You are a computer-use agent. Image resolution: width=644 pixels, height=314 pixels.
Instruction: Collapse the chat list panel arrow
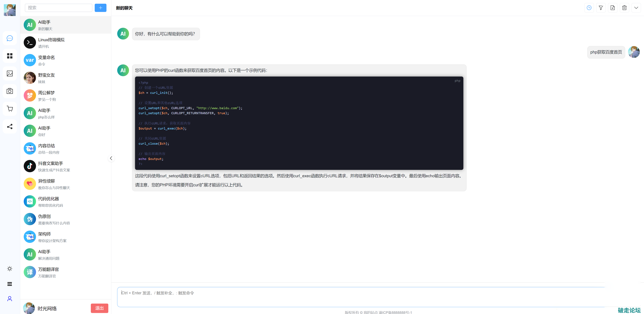click(x=111, y=158)
